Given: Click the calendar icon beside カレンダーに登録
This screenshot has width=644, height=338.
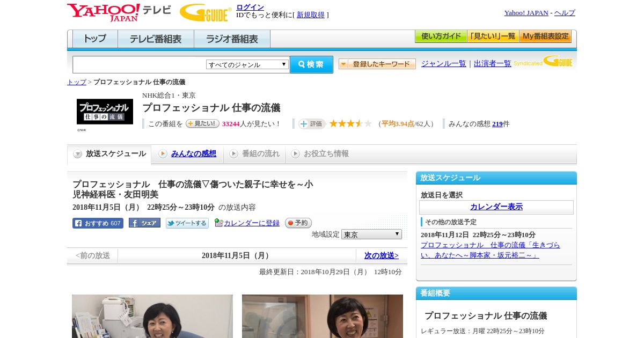Looking at the screenshot, I should pos(218,223).
